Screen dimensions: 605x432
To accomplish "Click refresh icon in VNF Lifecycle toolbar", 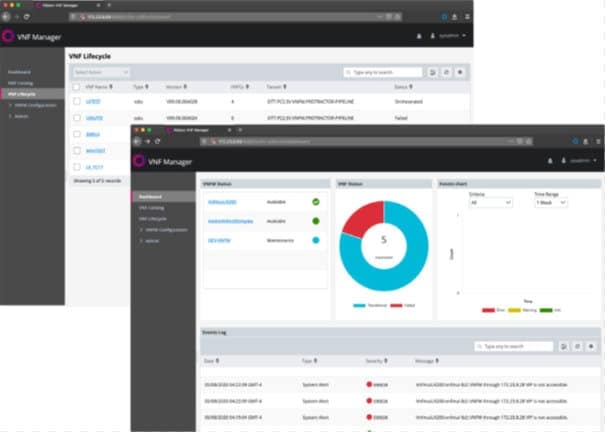I will click(x=446, y=72).
